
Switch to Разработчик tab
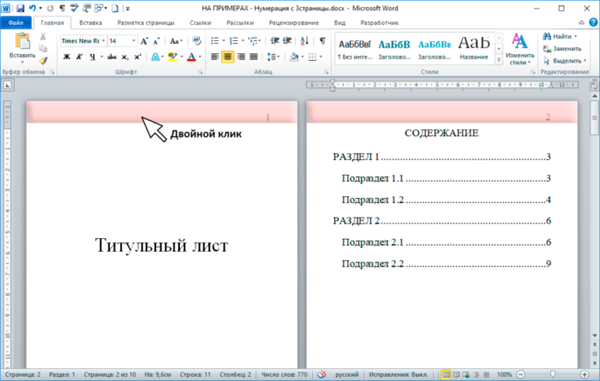(380, 23)
